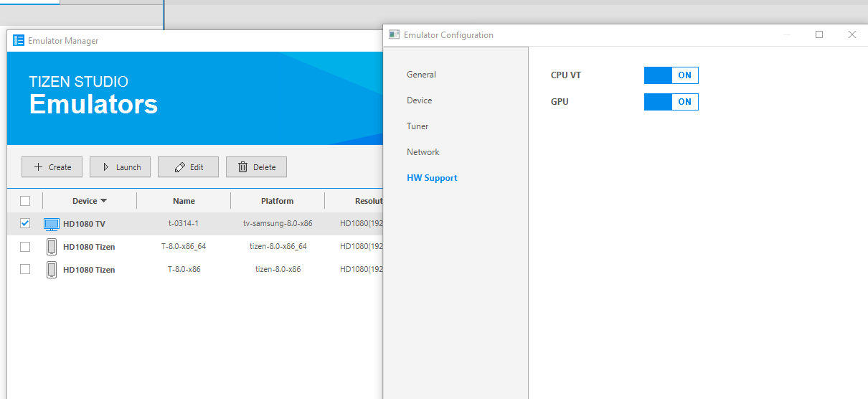Delete the selected emulator
Image resolution: width=868 pixels, height=399 pixels.
click(x=257, y=167)
